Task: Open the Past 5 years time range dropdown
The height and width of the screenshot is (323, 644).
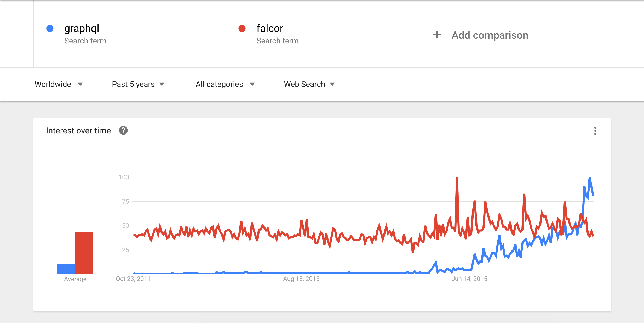Action: 138,84
